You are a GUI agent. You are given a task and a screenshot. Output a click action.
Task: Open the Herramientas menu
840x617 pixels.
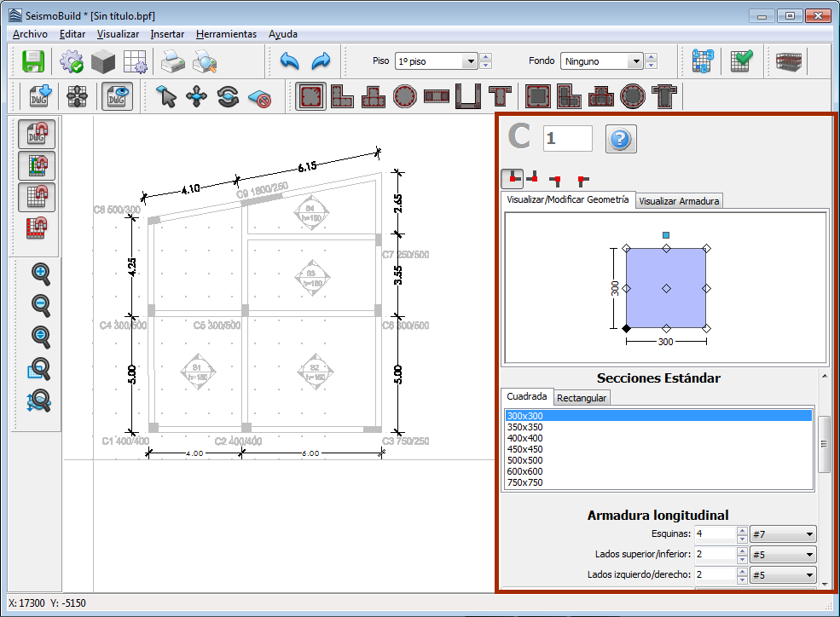click(226, 34)
